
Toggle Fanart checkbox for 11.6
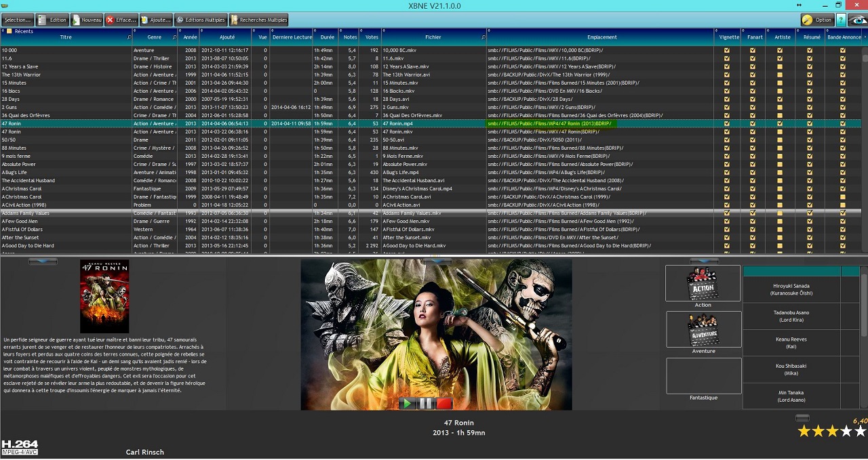click(753, 58)
